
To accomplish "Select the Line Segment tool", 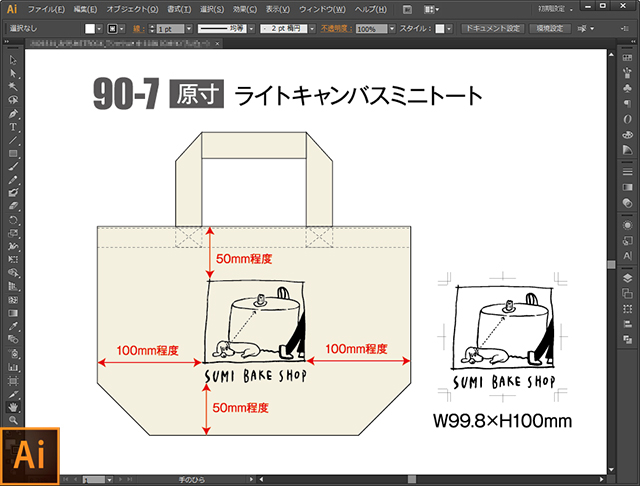I will [13, 140].
